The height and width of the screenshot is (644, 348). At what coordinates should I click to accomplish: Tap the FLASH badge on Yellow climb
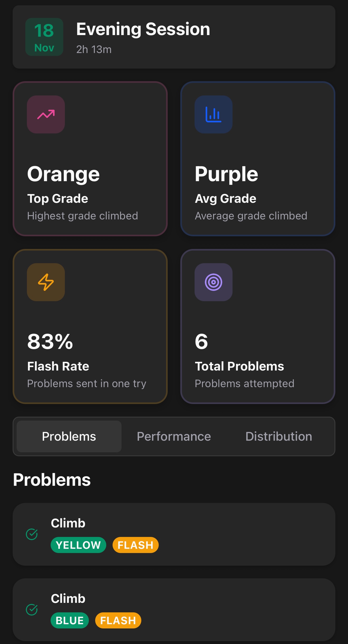[x=136, y=545]
